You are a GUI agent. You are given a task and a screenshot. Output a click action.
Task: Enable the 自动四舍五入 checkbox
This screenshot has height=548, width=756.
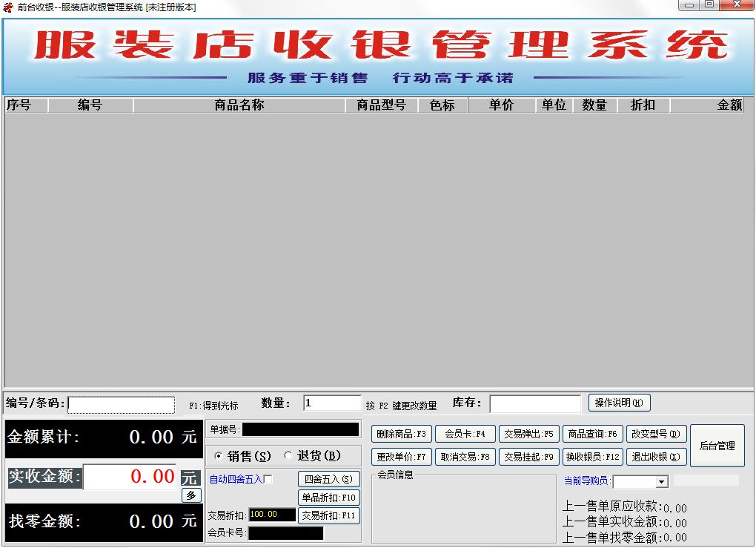point(268,480)
